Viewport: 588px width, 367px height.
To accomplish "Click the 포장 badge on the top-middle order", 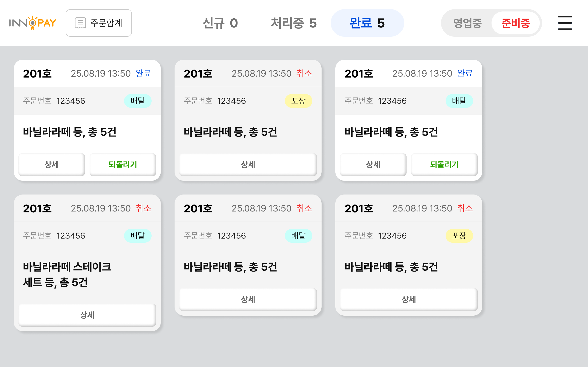I will (x=299, y=101).
